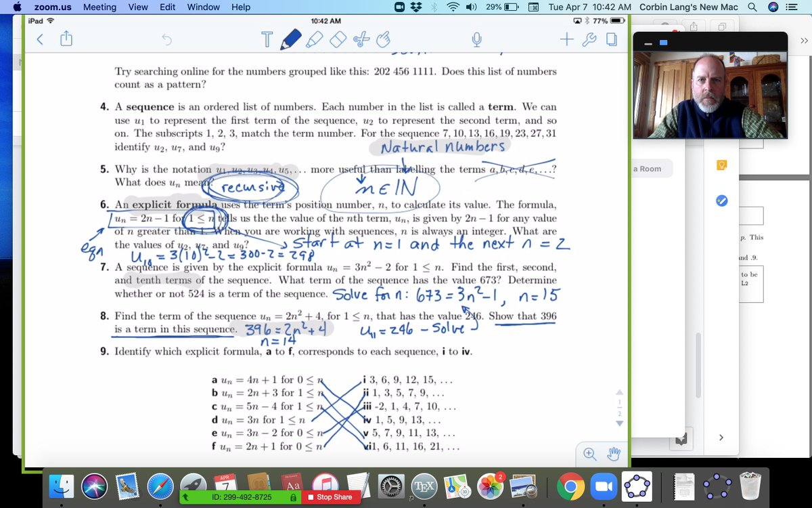Click the share icon in background window
This screenshot has height=508, width=812.
tap(694, 27)
